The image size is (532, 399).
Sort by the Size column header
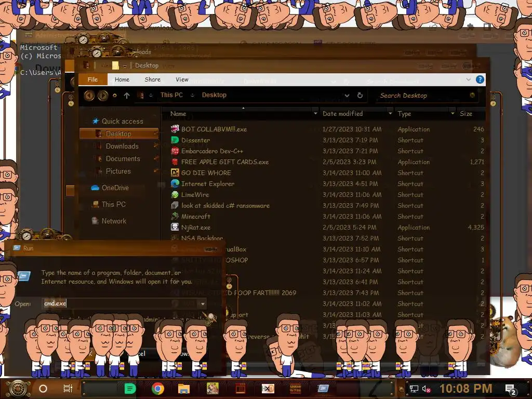pos(466,114)
